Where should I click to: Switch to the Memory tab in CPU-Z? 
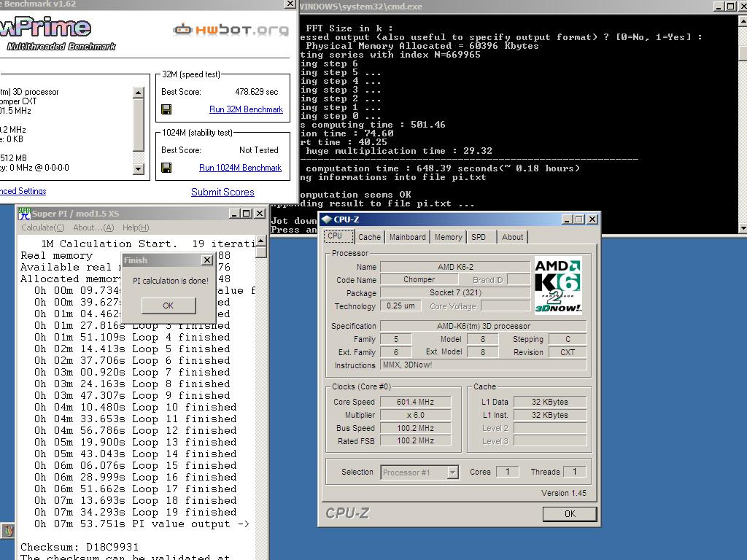[x=449, y=237]
